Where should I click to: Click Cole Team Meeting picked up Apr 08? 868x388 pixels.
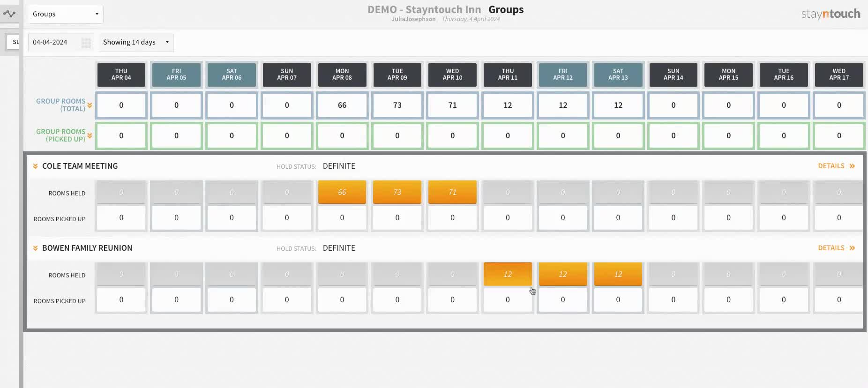click(342, 218)
